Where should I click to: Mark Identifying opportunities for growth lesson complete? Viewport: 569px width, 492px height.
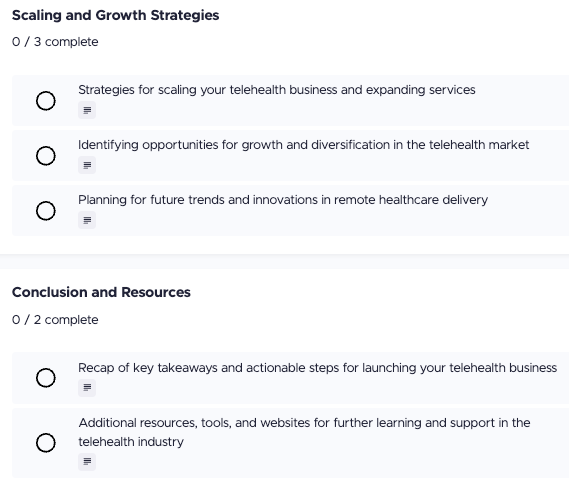(x=46, y=156)
